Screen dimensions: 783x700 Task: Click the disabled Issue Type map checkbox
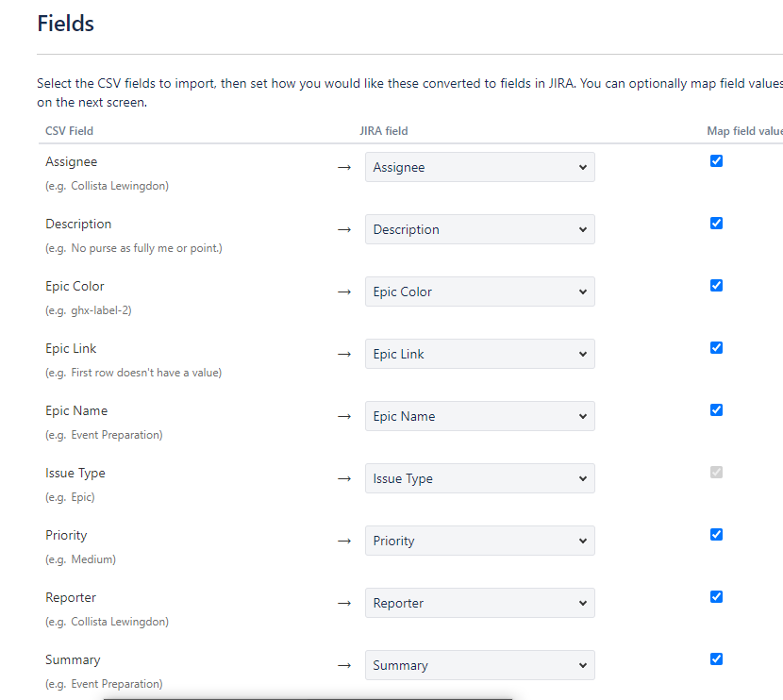[716, 472]
